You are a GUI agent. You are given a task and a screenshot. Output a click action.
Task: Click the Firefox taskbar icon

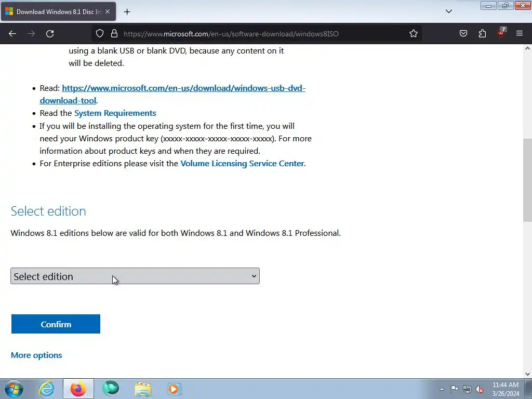78,389
